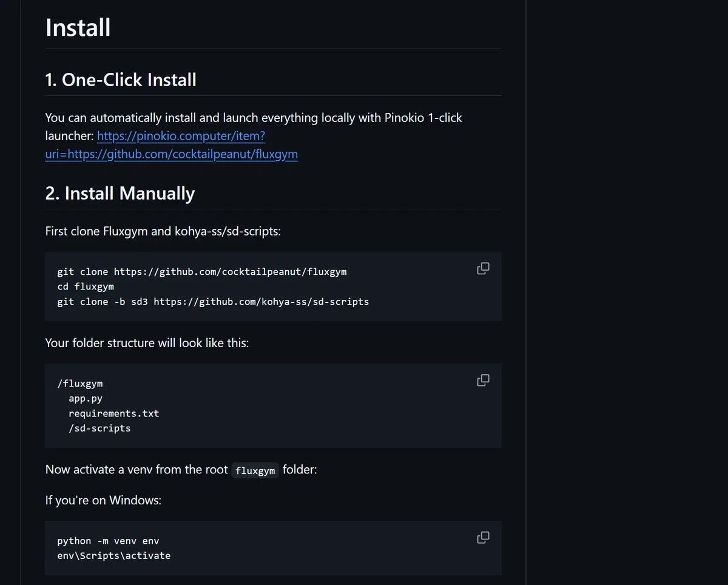The image size is (728, 585).
Task: Click "Your folder structure will look like this:"
Action: pos(147,343)
